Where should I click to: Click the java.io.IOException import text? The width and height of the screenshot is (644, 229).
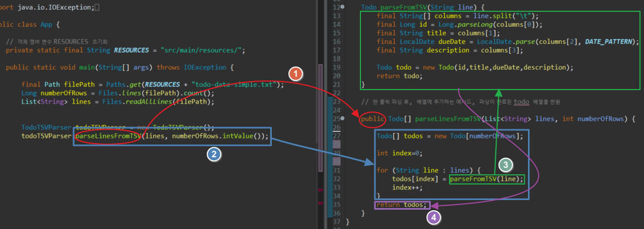(x=55, y=7)
